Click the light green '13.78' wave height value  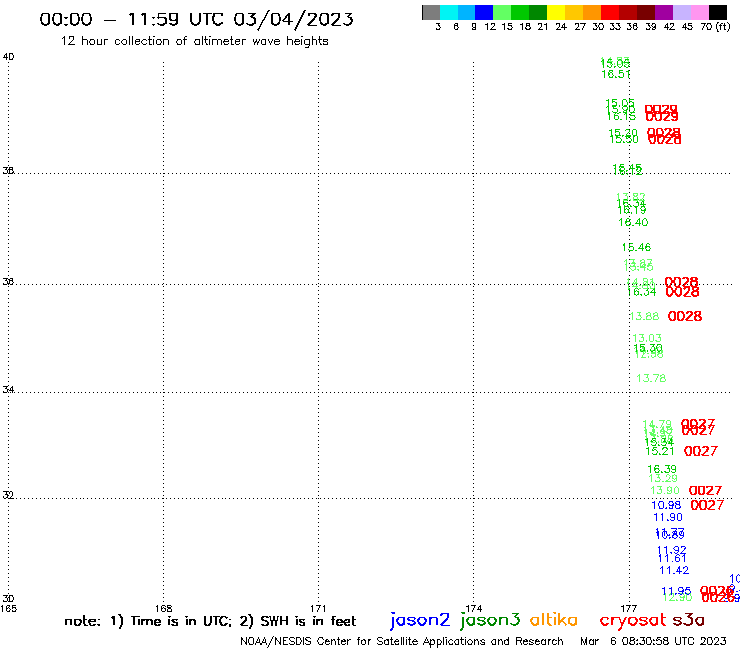click(651, 378)
